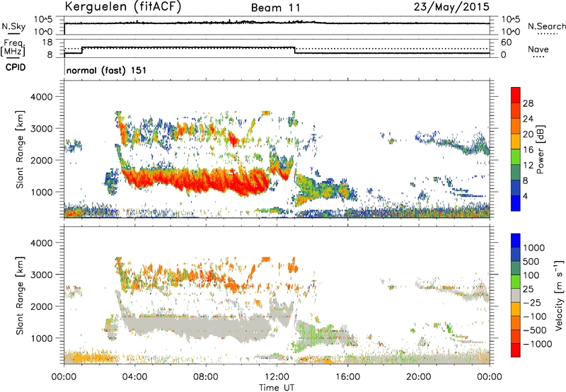Image resolution: width=566 pixels, height=392 pixels.
Task: Click the 'Time UT' axis label
Action: 277,388
